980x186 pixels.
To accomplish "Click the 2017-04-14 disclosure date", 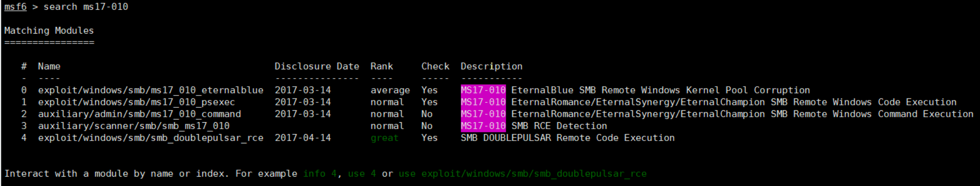I will point(303,138).
